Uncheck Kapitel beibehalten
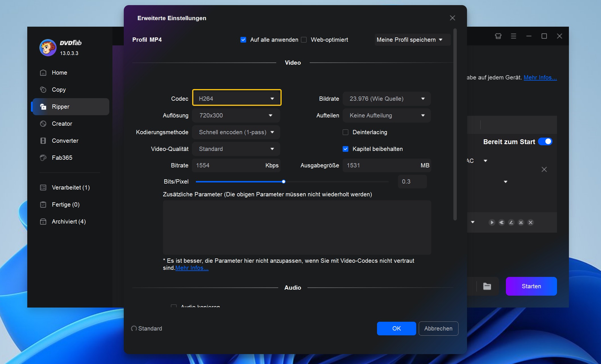 (345, 149)
